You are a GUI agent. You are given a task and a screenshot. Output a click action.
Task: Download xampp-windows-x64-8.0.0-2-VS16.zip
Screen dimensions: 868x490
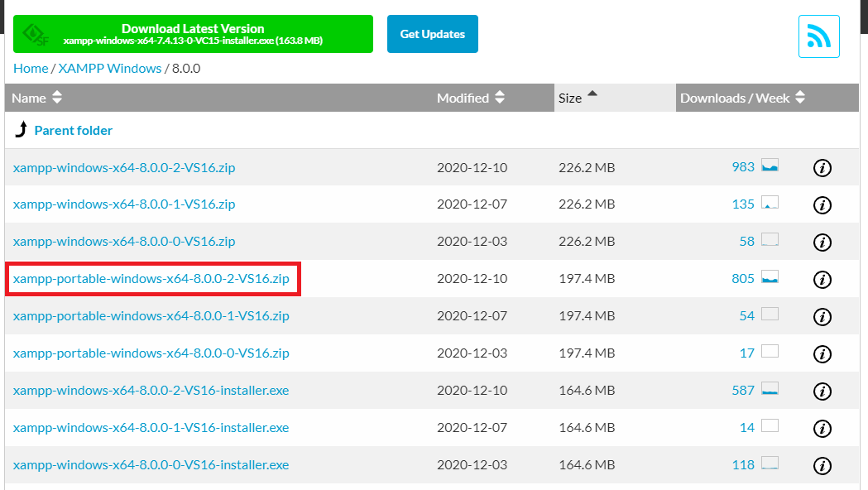tap(124, 167)
